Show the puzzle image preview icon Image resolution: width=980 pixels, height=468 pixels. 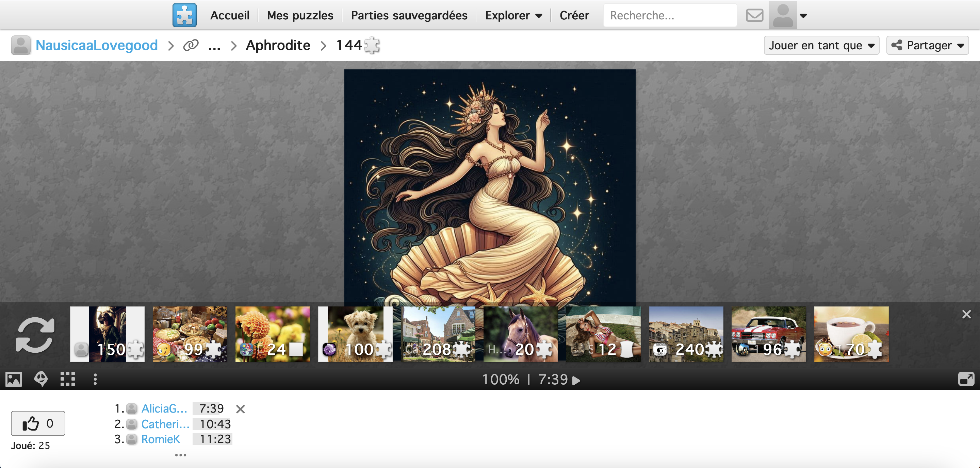[x=14, y=379]
